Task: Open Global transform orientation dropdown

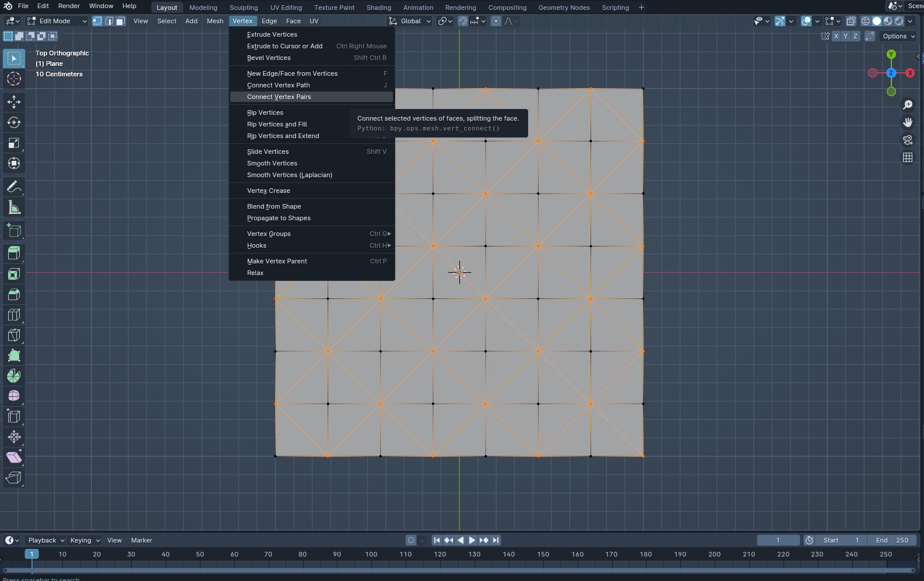Action: click(410, 21)
